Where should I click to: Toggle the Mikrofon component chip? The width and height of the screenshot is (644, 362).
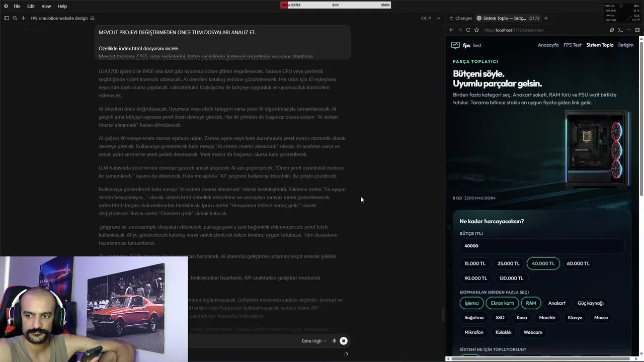click(474, 332)
